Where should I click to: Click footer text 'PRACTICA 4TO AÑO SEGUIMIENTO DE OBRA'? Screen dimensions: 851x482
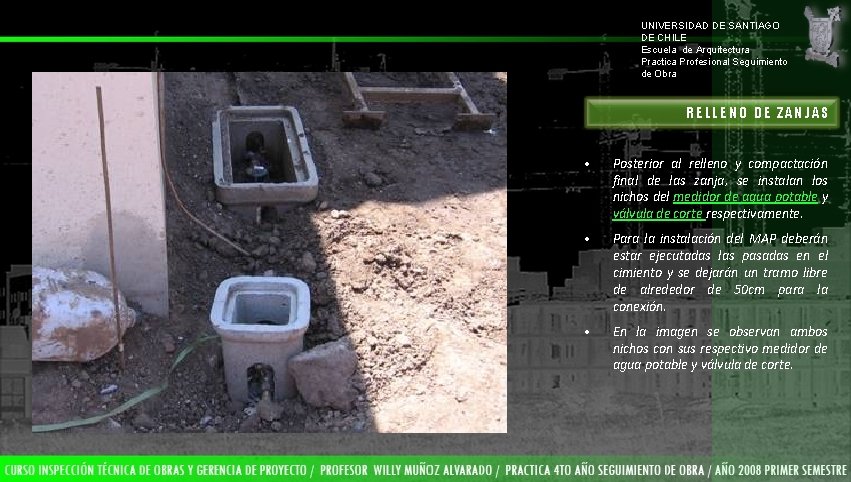coord(604,470)
